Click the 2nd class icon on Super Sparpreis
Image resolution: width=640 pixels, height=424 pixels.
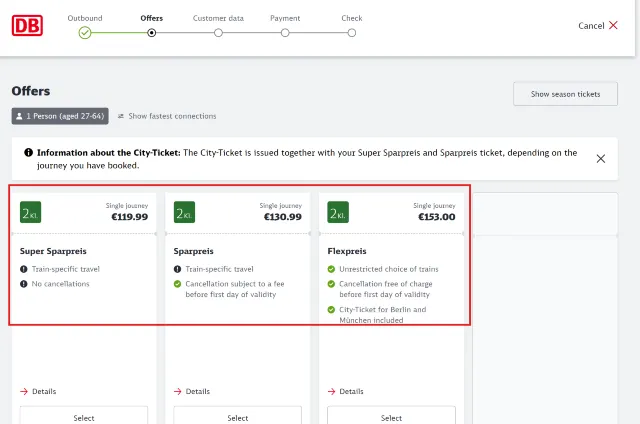(31, 212)
